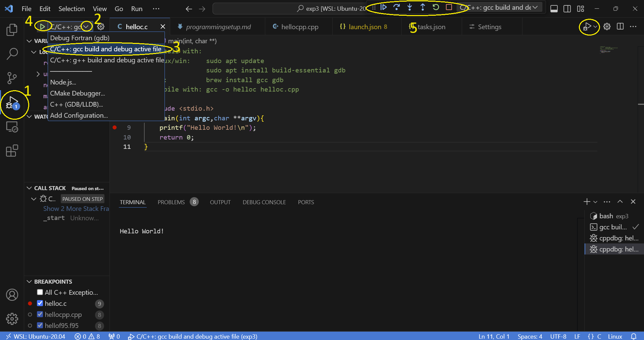Click the debug Step Into icon

[x=410, y=7]
